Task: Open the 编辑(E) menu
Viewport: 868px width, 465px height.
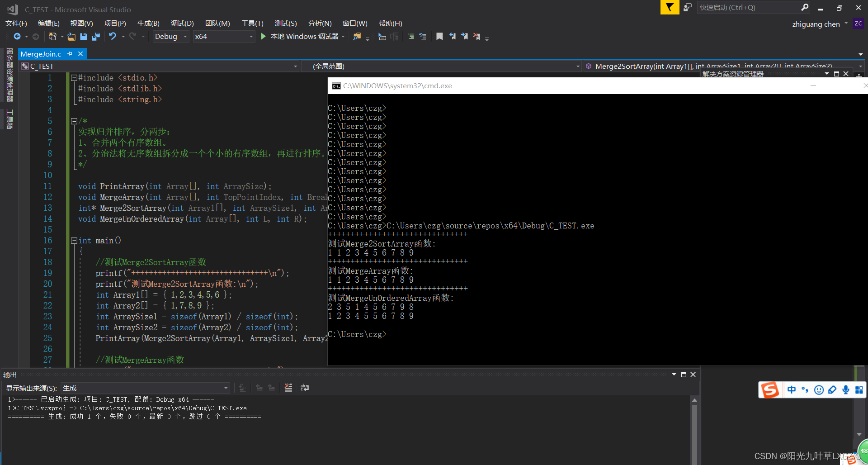Action: 49,23
